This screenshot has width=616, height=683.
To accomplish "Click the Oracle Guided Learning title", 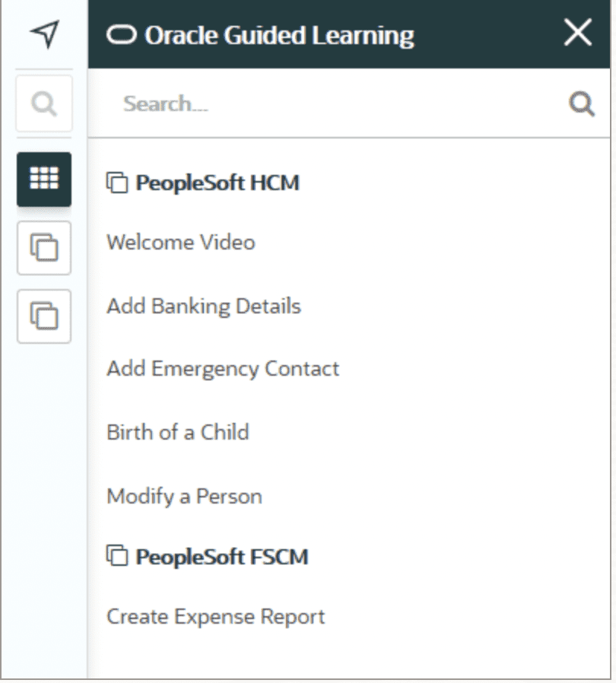I will coord(279,36).
